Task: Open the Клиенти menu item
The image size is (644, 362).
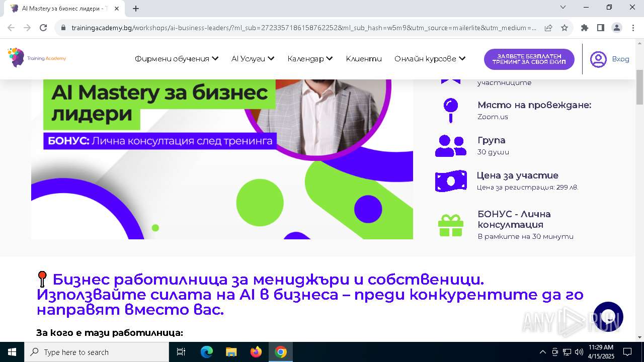Action: point(364,59)
